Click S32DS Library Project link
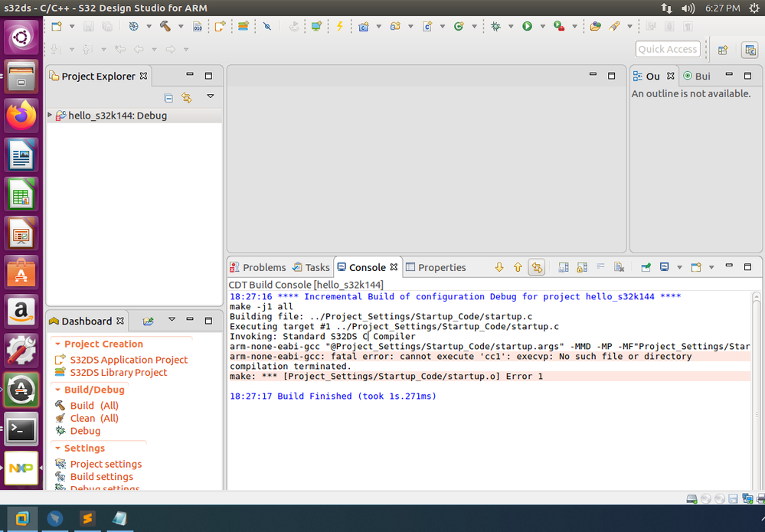This screenshot has height=532, width=765. [x=119, y=373]
